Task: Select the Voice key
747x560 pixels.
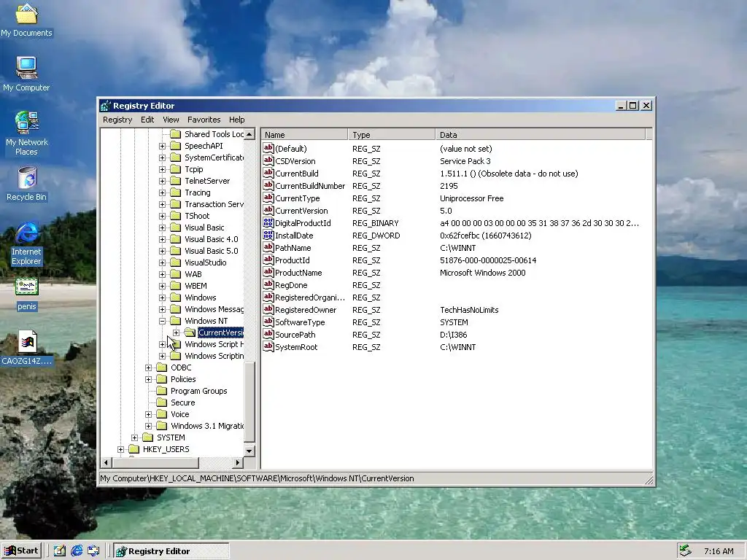Action: tap(180, 414)
